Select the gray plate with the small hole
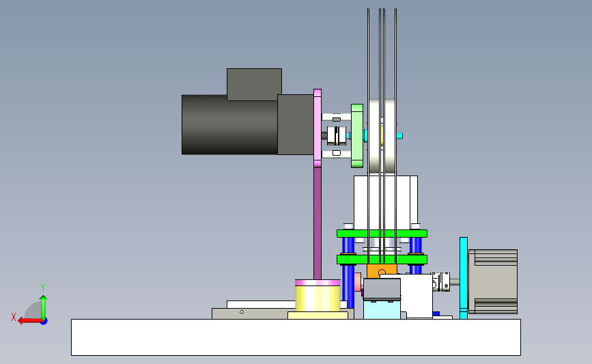592x364 pixels. pos(249,313)
